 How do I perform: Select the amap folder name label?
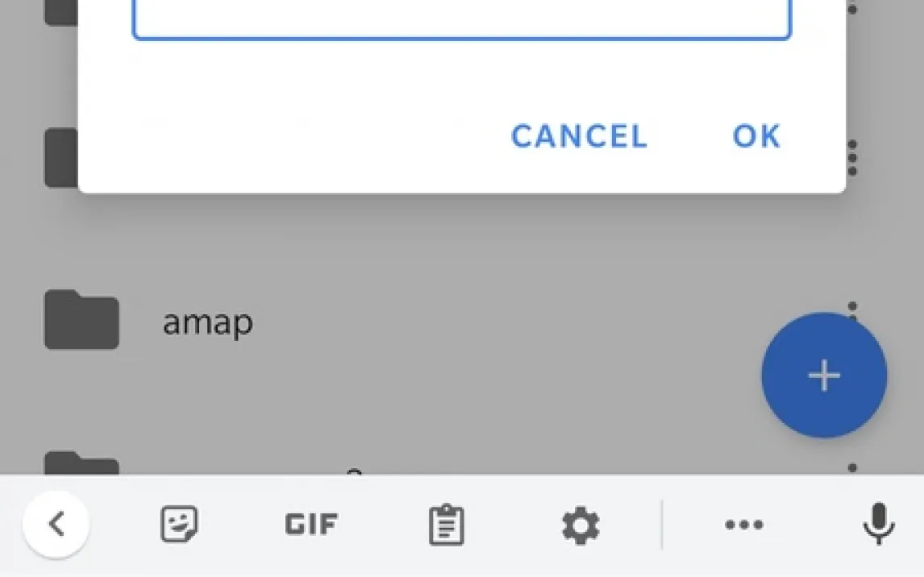[208, 322]
